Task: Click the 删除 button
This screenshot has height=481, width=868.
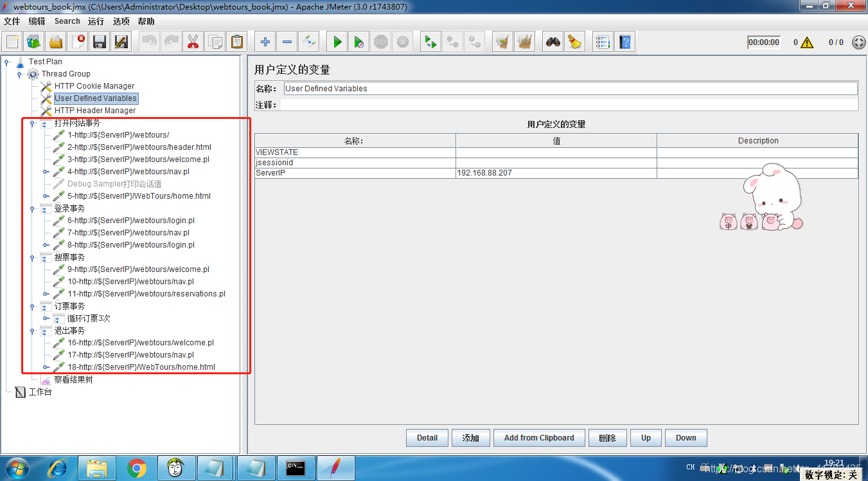Action: pos(607,438)
